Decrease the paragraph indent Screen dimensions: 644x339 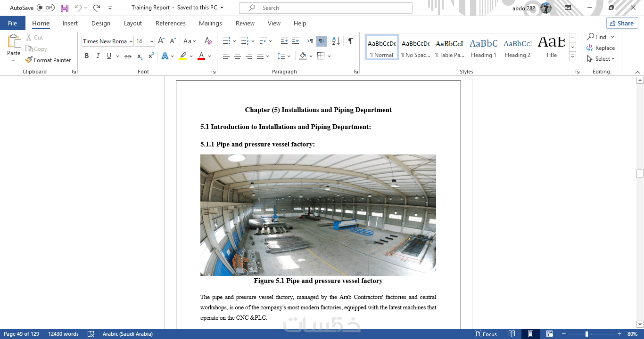pyautogui.click(x=284, y=41)
